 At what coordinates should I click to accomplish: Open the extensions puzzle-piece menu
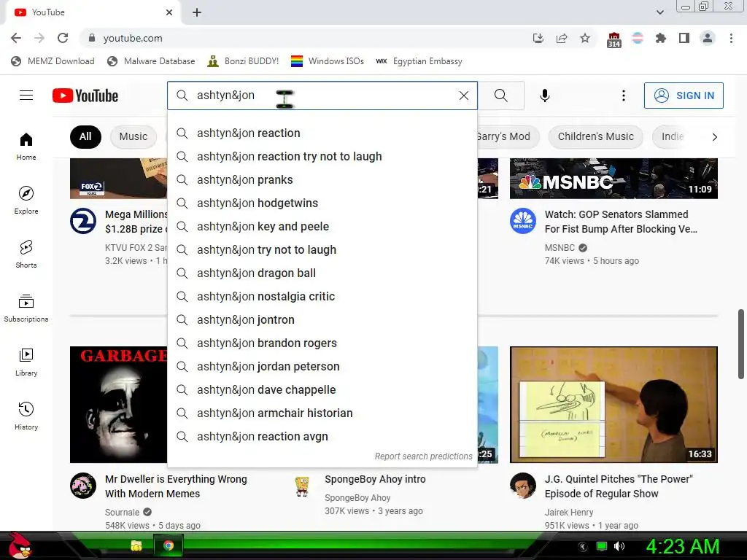[661, 38]
